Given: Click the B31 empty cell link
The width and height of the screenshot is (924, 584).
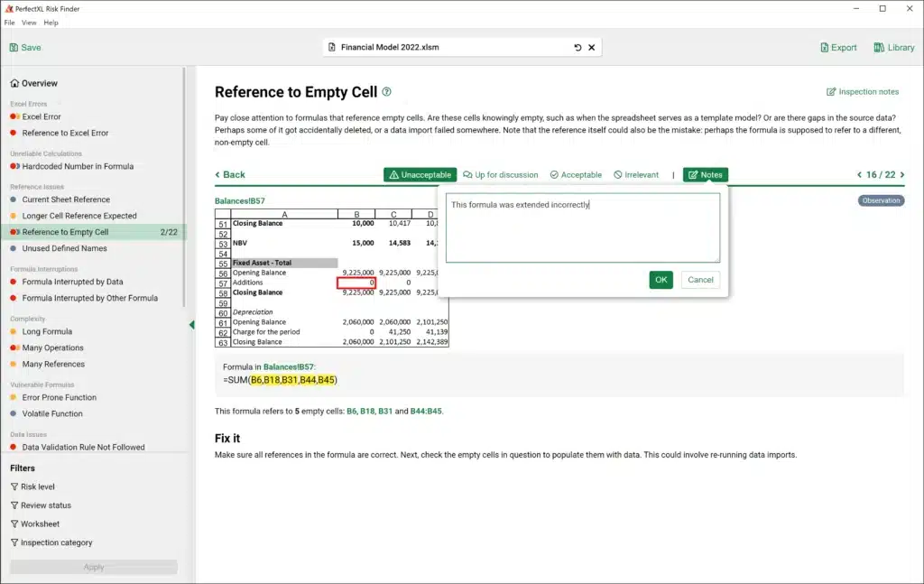Looking at the screenshot, I should click(385, 412).
